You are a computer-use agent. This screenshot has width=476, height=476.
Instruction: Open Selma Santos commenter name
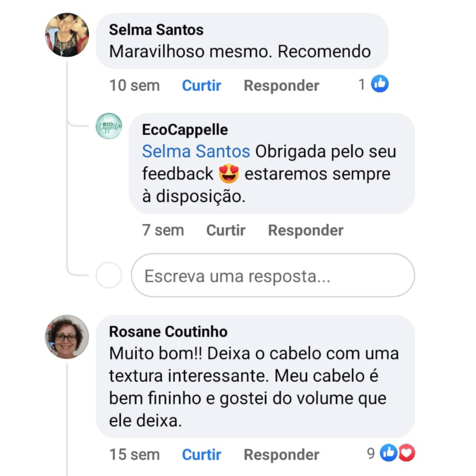pyautogui.click(x=156, y=30)
